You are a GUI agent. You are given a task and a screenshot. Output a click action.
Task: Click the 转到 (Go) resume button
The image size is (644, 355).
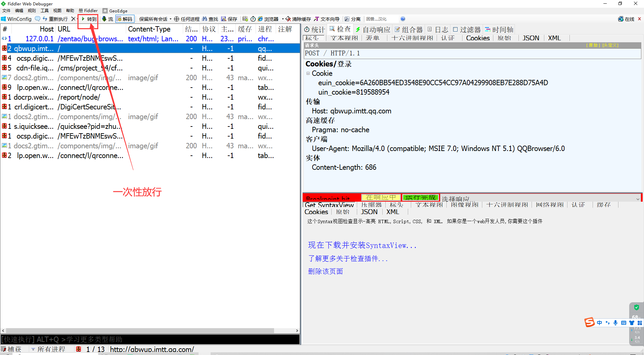click(89, 19)
